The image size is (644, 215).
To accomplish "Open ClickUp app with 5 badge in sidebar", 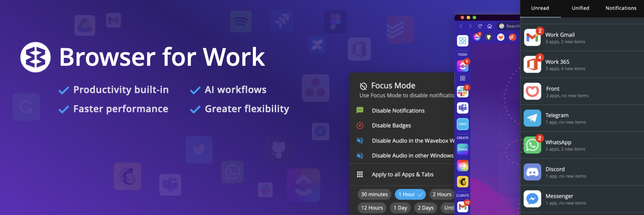I will pyautogui.click(x=462, y=65).
